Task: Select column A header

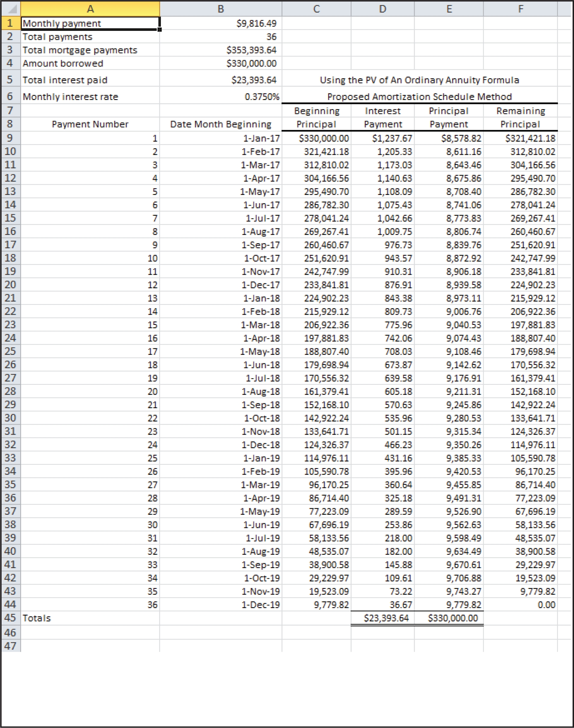Action: tap(90, 9)
